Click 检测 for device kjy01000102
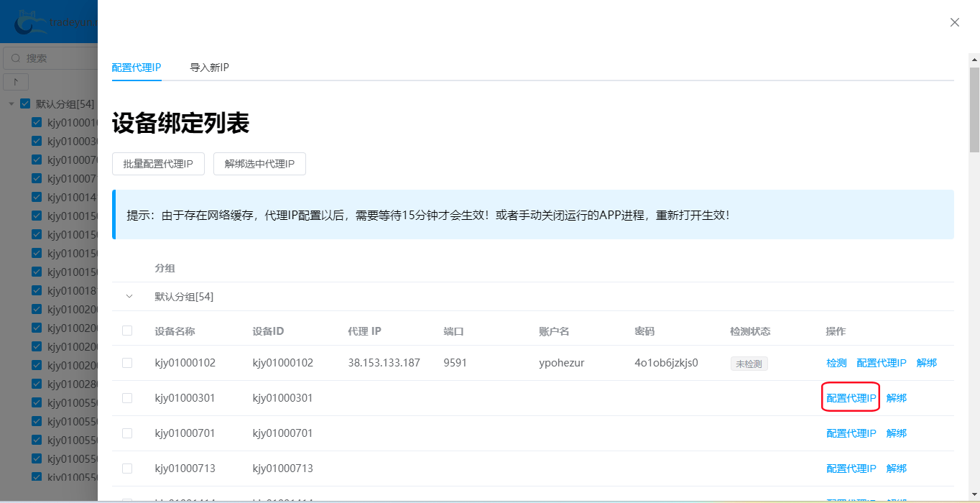Screen dimensions: 980x503 (x=836, y=364)
